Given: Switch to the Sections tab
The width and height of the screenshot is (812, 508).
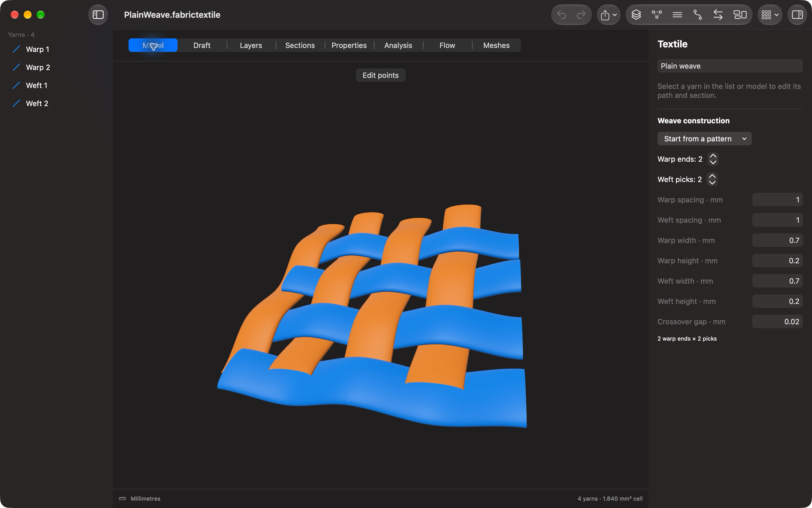Looking at the screenshot, I should coord(300,45).
